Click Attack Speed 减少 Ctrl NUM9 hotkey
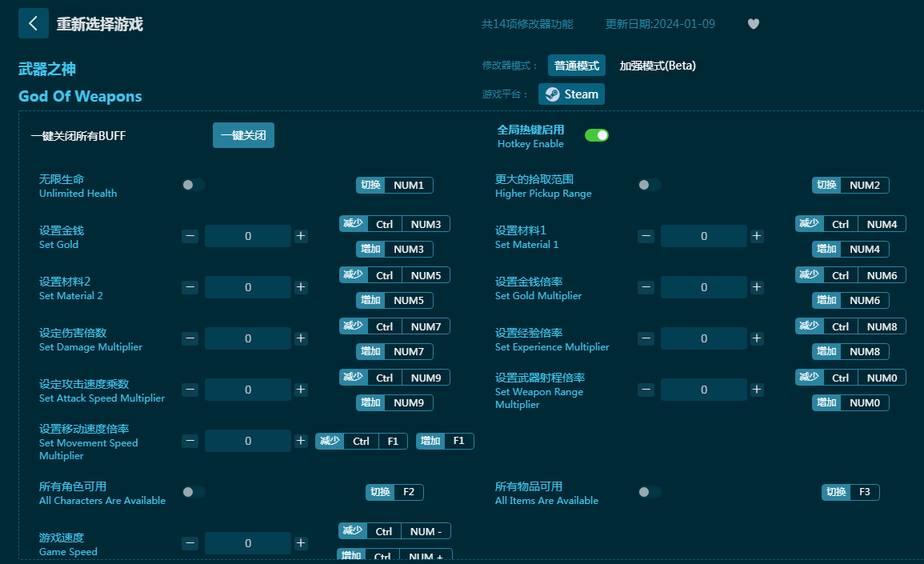The width and height of the screenshot is (924, 564). (x=394, y=378)
